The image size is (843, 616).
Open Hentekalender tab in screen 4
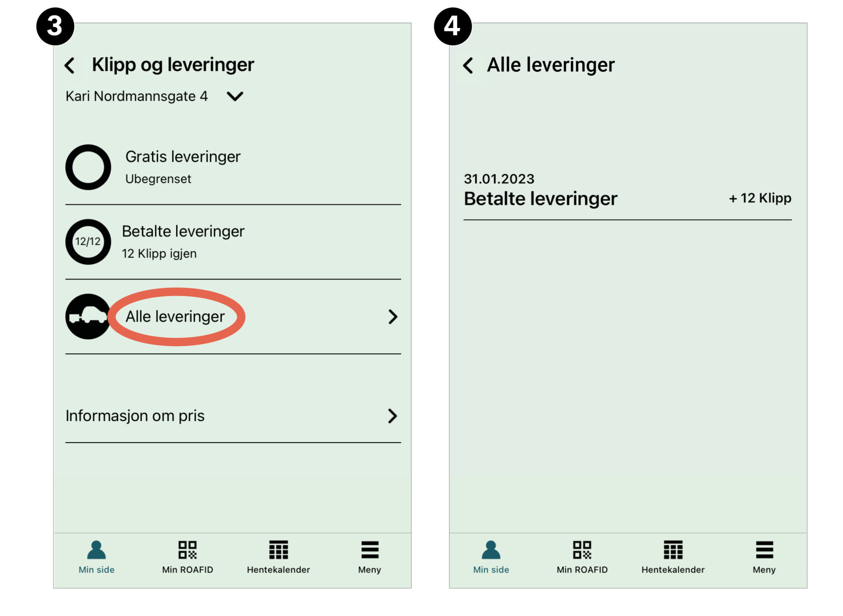click(673, 557)
